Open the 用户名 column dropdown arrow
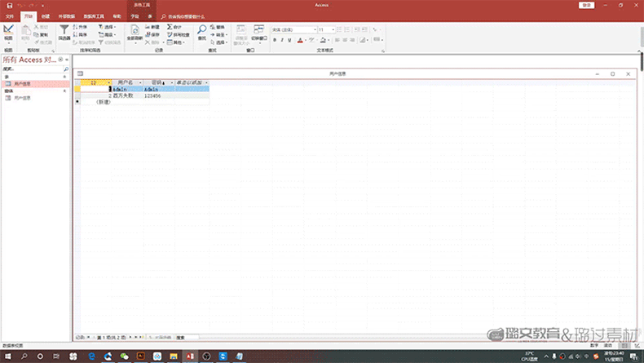 click(140, 82)
